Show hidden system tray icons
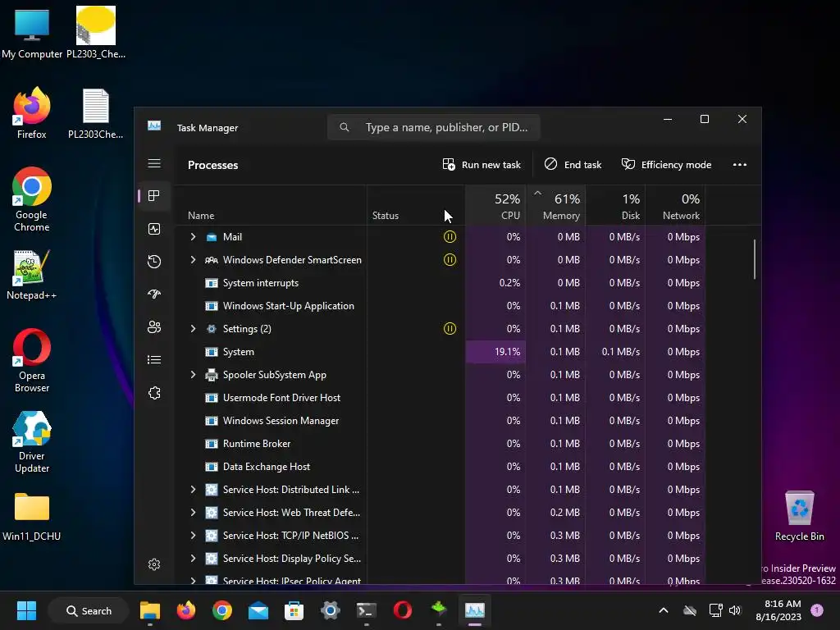Image resolution: width=840 pixels, height=630 pixels. coord(663,610)
